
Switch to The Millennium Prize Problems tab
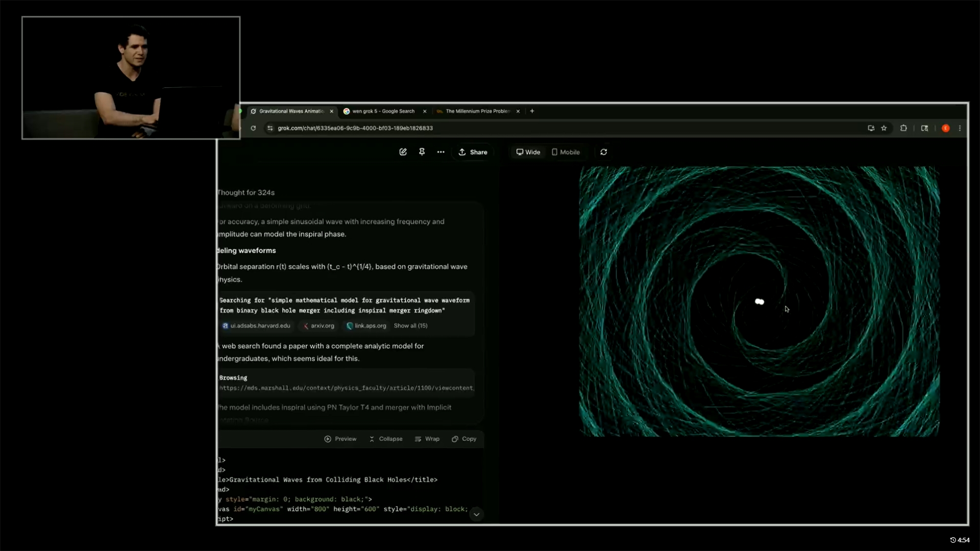(477, 111)
